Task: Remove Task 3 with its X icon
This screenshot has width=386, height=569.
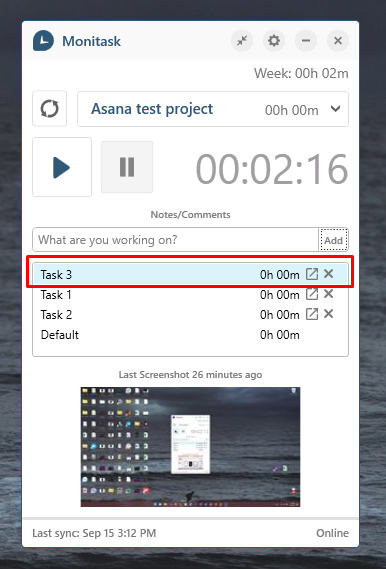Action: tap(329, 274)
